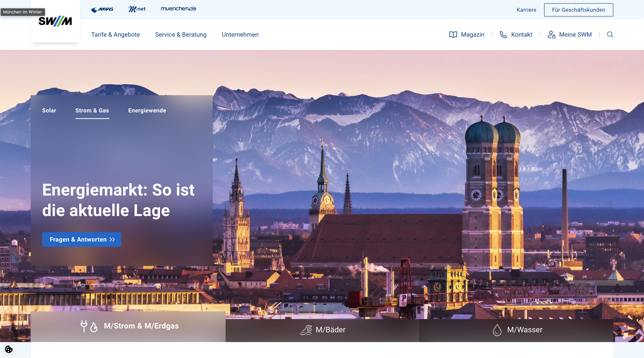Open Tarife & Angebote menu

[x=115, y=35]
